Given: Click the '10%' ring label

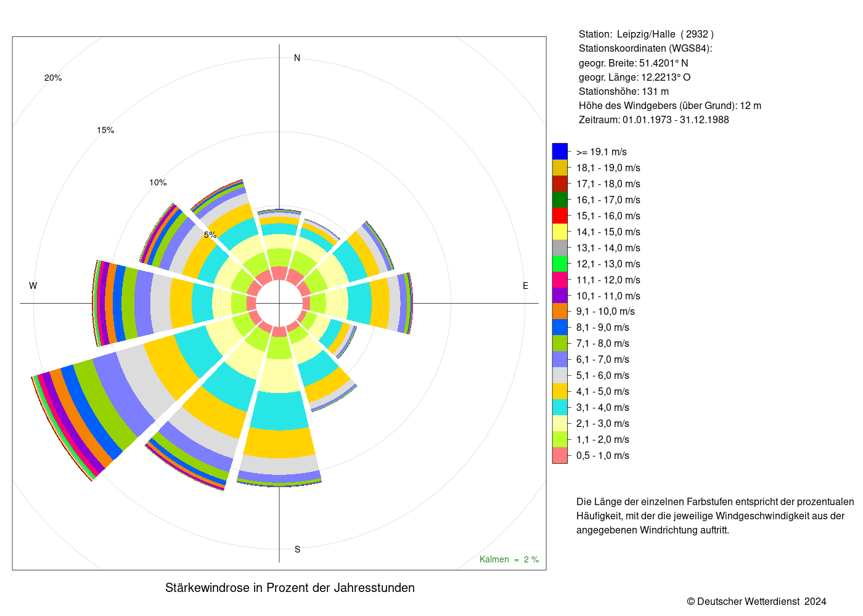Looking at the screenshot, I should point(158,183).
